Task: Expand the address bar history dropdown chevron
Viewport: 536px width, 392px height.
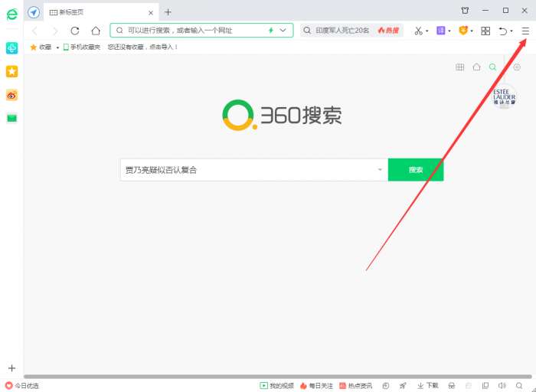Action: coord(283,31)
